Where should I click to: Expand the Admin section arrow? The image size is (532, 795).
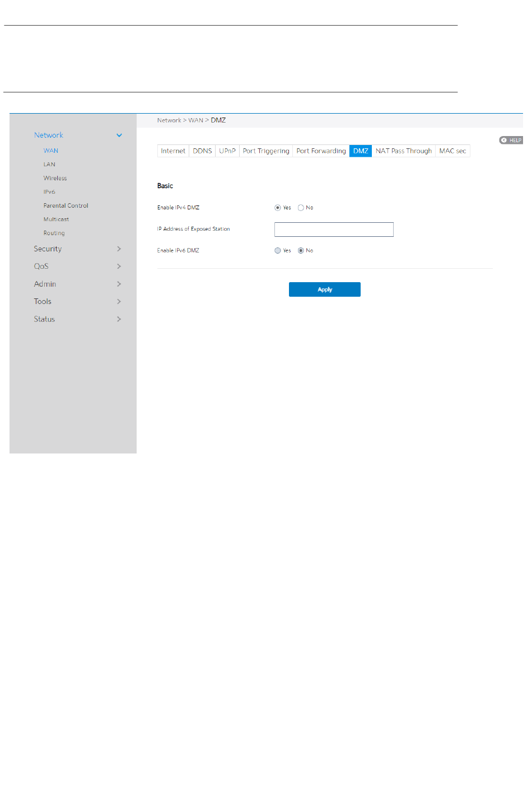click(119, 284)
